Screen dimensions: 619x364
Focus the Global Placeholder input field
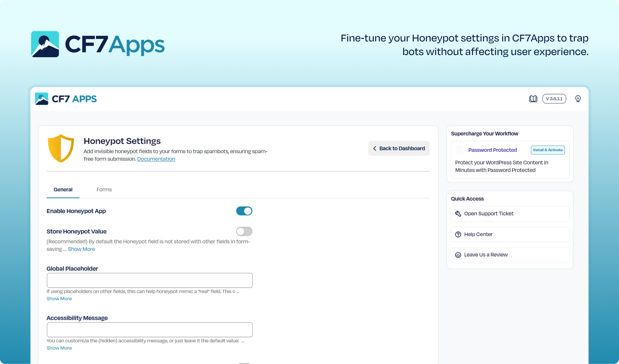pyautogui.click(x=150, y=280)
